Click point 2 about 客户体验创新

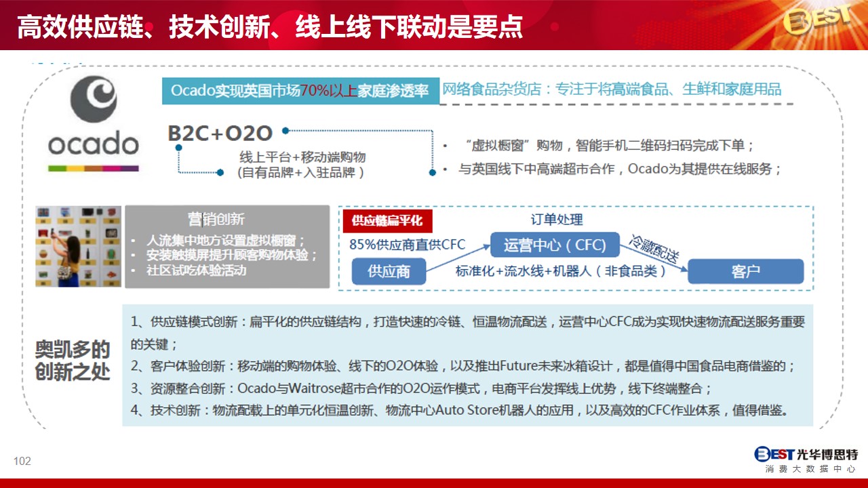pyautogui.click(x=462, y=366)
